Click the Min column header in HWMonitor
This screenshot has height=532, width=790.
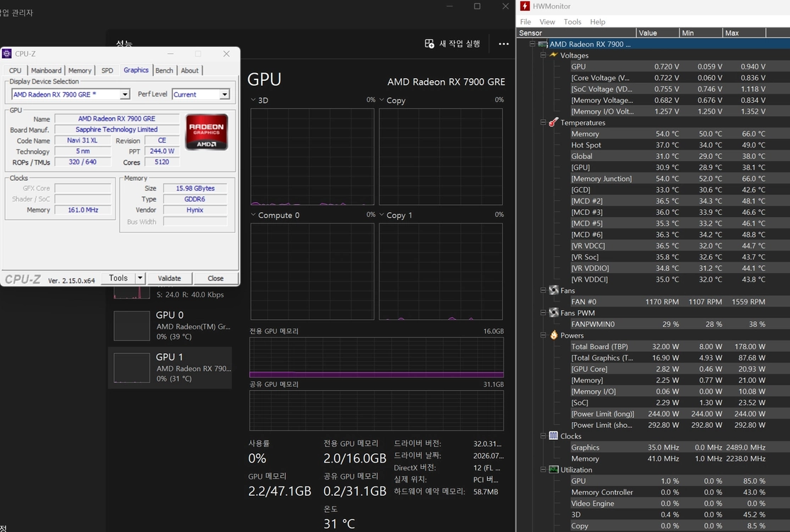[701, 33]
